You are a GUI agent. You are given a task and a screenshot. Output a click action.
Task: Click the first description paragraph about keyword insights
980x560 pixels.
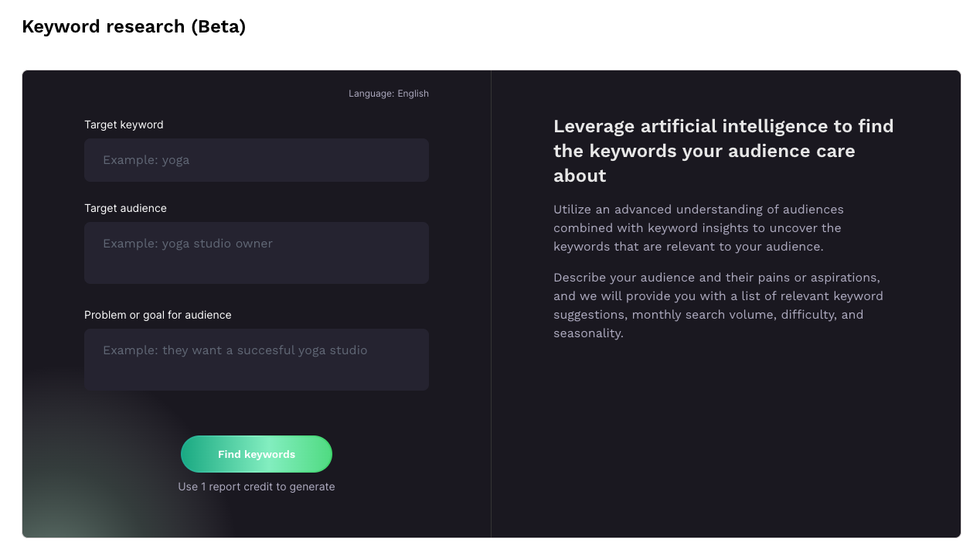(698, 227)
